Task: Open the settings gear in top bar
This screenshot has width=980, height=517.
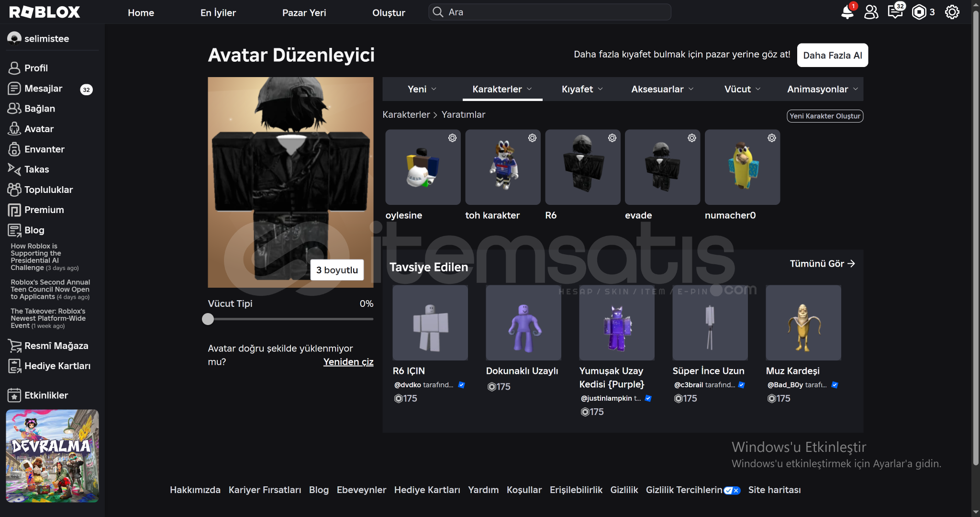Action: pos(952,12)
